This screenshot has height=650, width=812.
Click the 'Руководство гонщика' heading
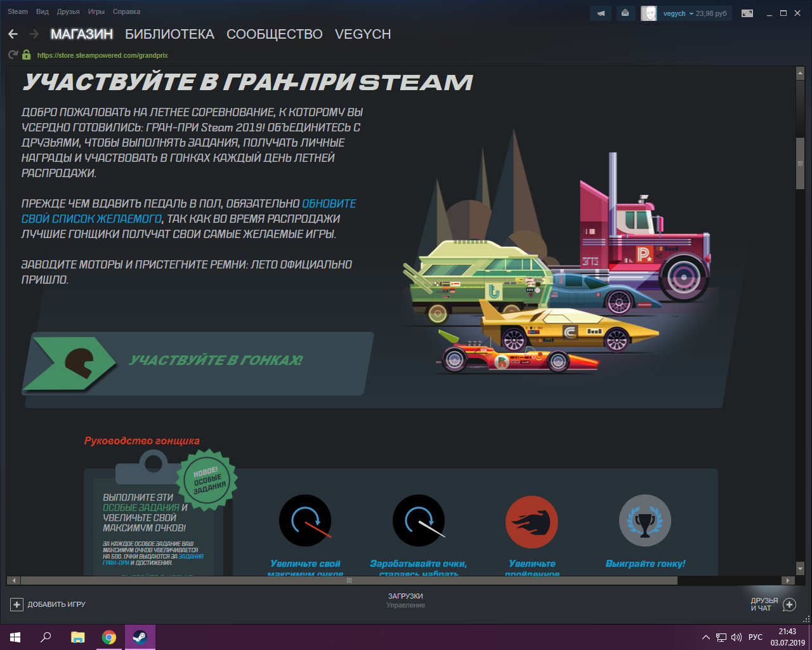[x=142, y=441]
